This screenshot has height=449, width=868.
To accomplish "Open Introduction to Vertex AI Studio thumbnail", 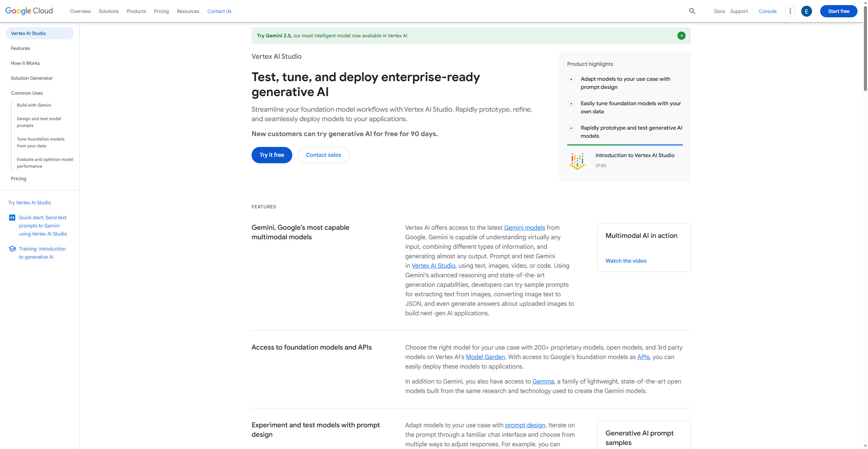I will tap(577, 161).
